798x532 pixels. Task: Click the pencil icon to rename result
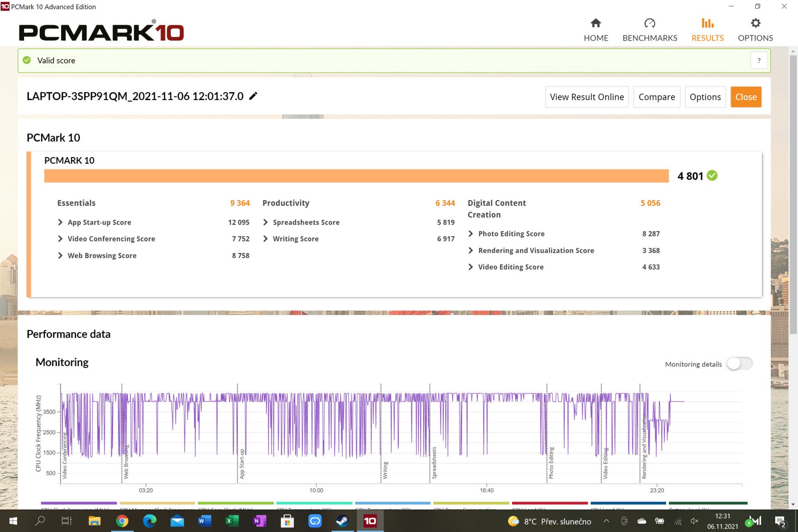click(x=253, y=96)
